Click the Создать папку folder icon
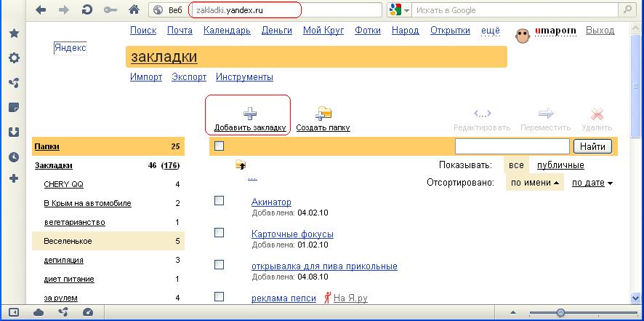The width and height of the screenshot is (644, 321). tap(323, 113)
